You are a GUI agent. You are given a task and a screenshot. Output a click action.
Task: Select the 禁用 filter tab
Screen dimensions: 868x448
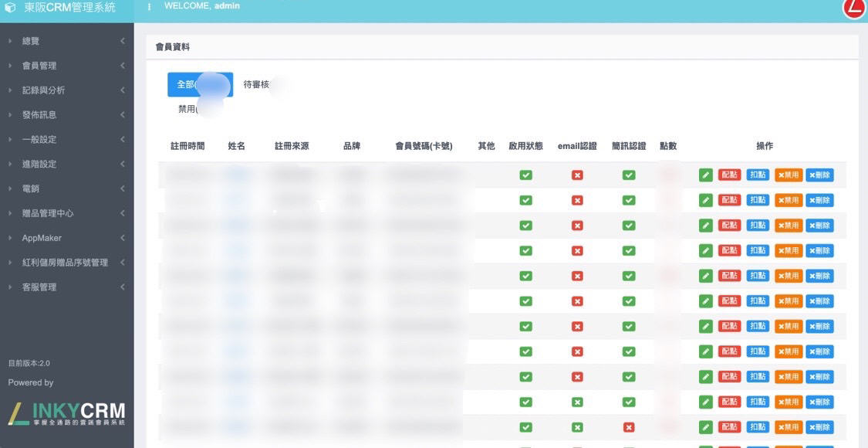pyautogui.click(x=187, y=109)
